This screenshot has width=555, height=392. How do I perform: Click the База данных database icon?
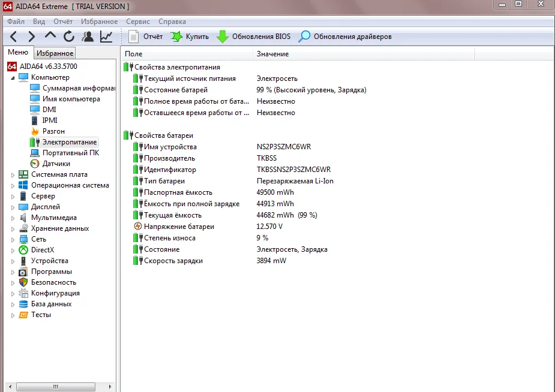23,304
